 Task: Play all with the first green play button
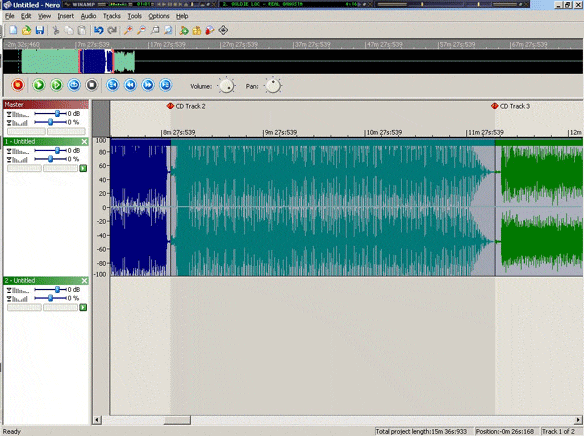point(39,85)
